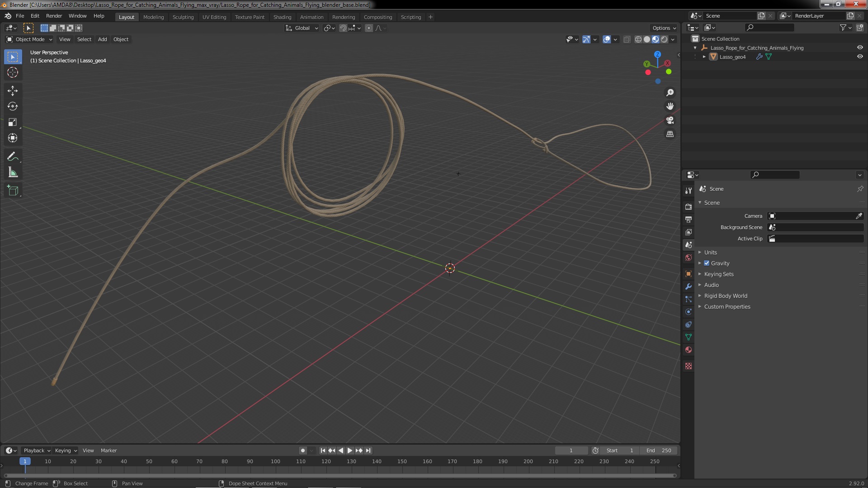Image resolution: width=868 pixels, height=488 pixels.
Task: Toggle visibility of Lasso_Rope_for_Catching_Animals_Flying collection
Action: point(860,48)
